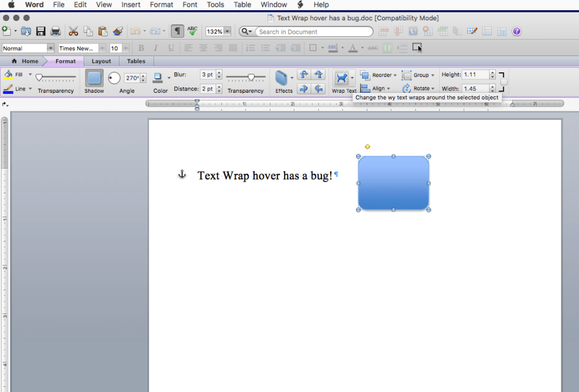
Task: Click the shadow Transparency slider handle
Action: pyautogui.click(x=250, y=77)
